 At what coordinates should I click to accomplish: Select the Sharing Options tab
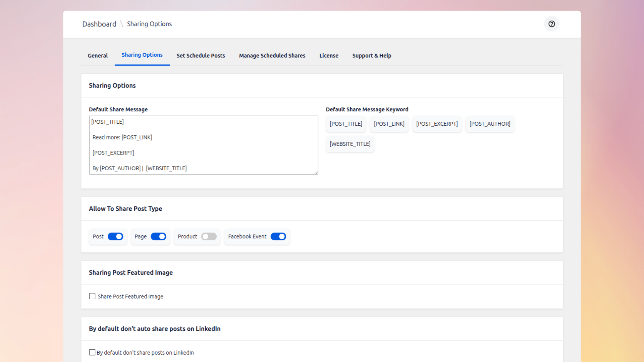(x=142, y=55)
